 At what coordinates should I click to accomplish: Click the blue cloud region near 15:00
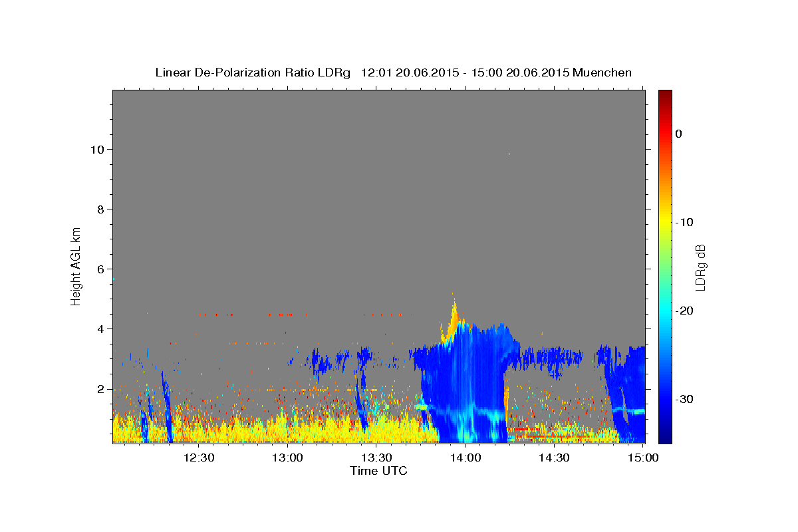pos(628,392)
